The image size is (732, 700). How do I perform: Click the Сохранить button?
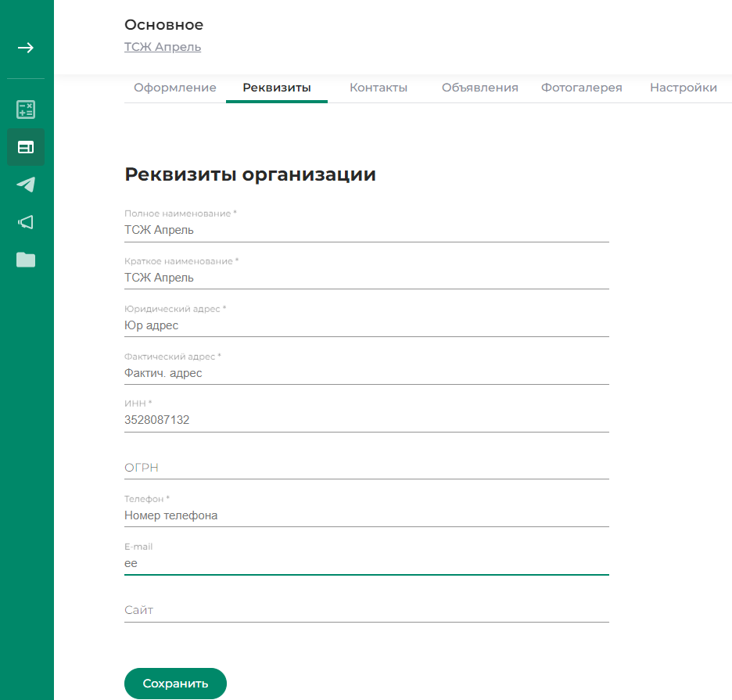pyautogui.click(x=175, y=684)
